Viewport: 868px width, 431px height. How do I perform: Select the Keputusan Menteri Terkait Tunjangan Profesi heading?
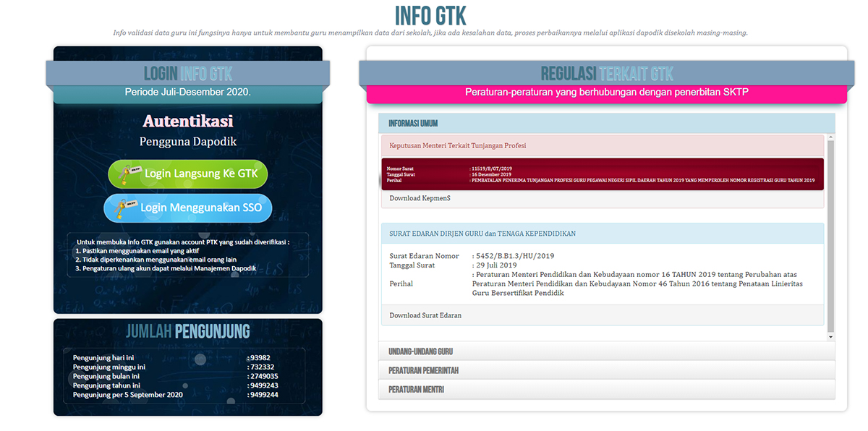tap(457, 145)
